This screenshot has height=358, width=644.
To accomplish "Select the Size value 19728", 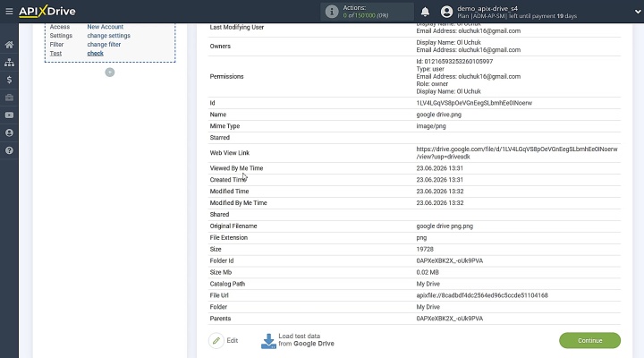I will click(x=425, y=249).
